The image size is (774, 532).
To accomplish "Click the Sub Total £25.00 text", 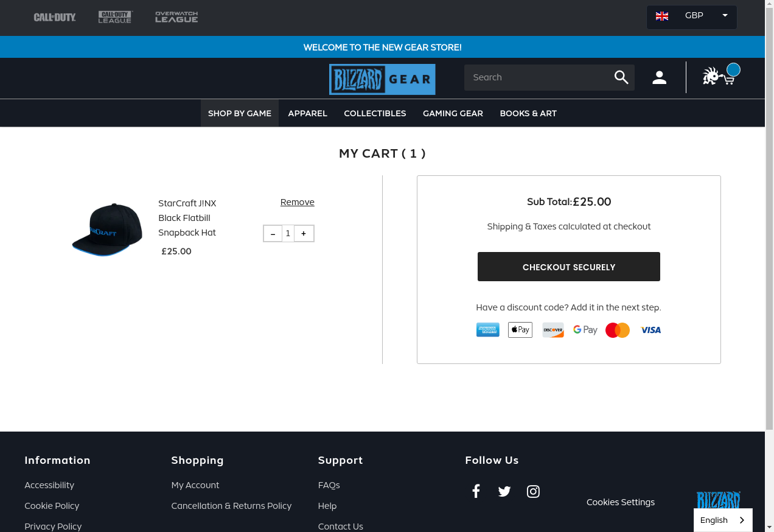I will 569,201.
